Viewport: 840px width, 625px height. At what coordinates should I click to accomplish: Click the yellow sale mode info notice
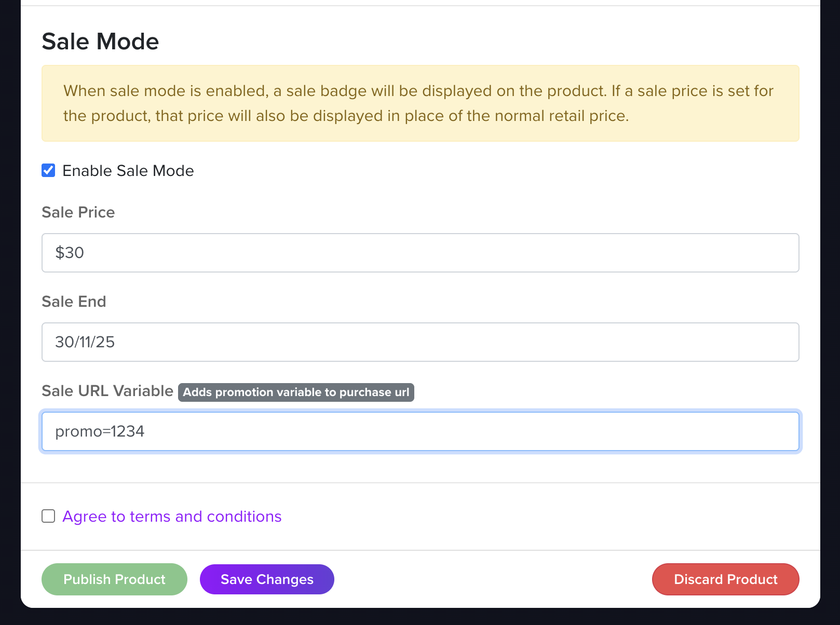click(x=419, y=103)
